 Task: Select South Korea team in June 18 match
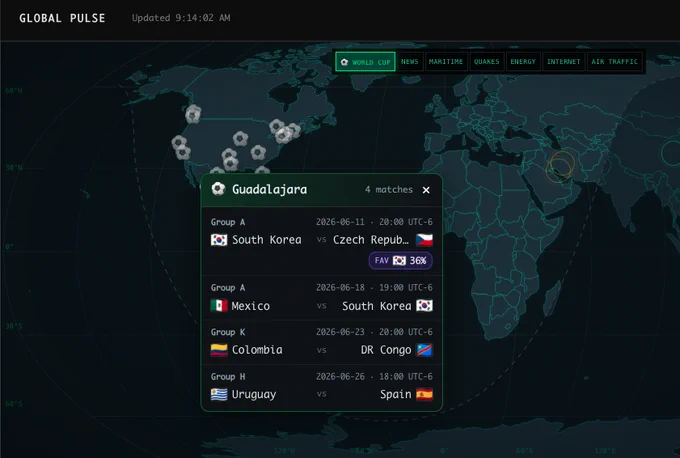(377, 306)
